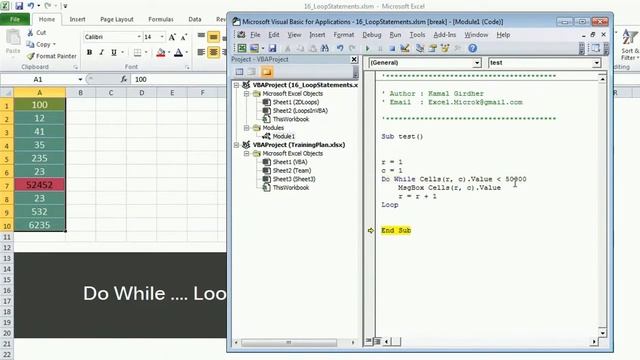Toggle Center alignment in Excel ribbon
Viewport: 640px width, 360px height.
(x=213, y=52)
